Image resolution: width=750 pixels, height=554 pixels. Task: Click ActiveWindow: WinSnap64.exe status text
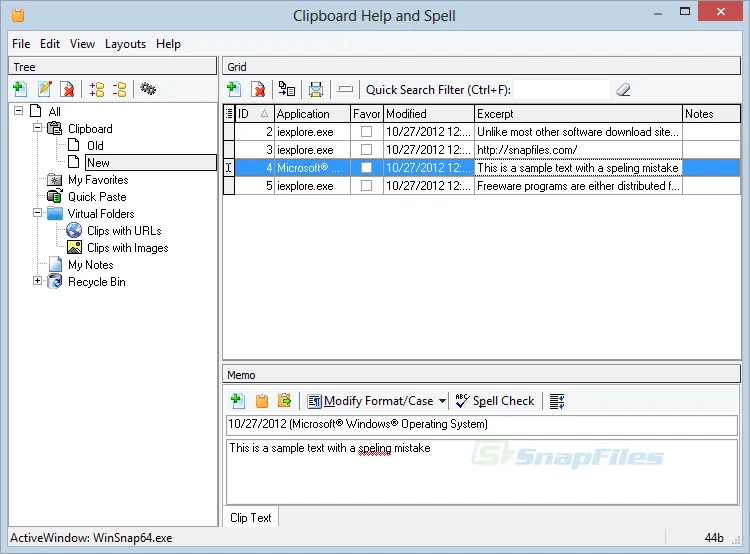pos(91,538)
